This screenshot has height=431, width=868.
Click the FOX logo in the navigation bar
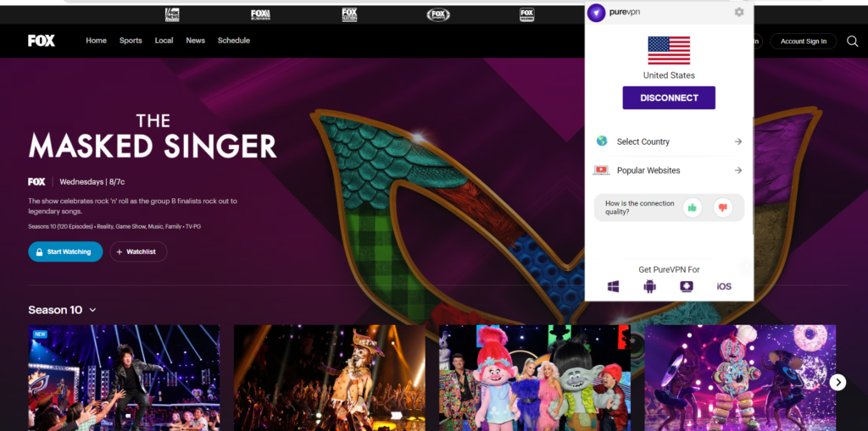42,41
